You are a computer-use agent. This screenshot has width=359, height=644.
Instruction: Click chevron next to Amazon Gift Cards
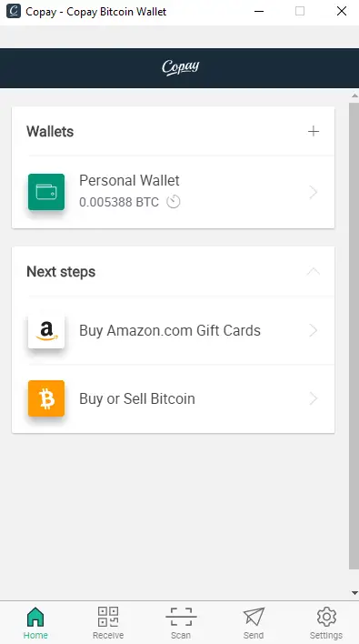coord(314,330)
